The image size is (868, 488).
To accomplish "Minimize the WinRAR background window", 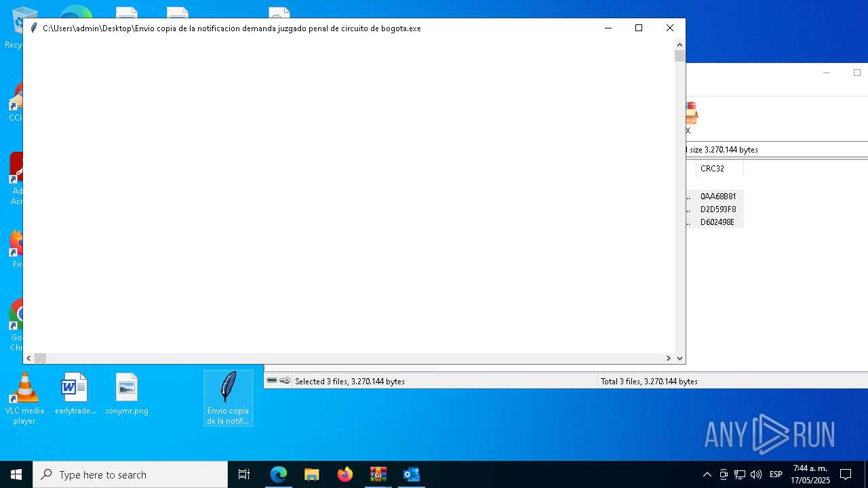I will (826, 73).
